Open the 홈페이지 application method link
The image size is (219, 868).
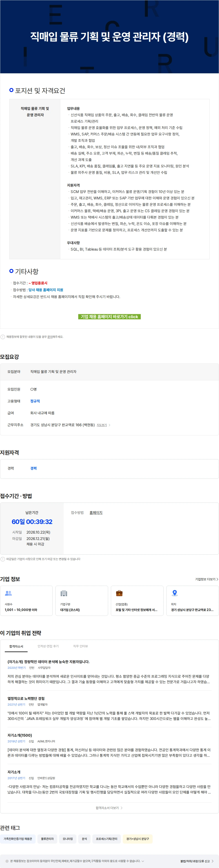click(x=96, y=513)
